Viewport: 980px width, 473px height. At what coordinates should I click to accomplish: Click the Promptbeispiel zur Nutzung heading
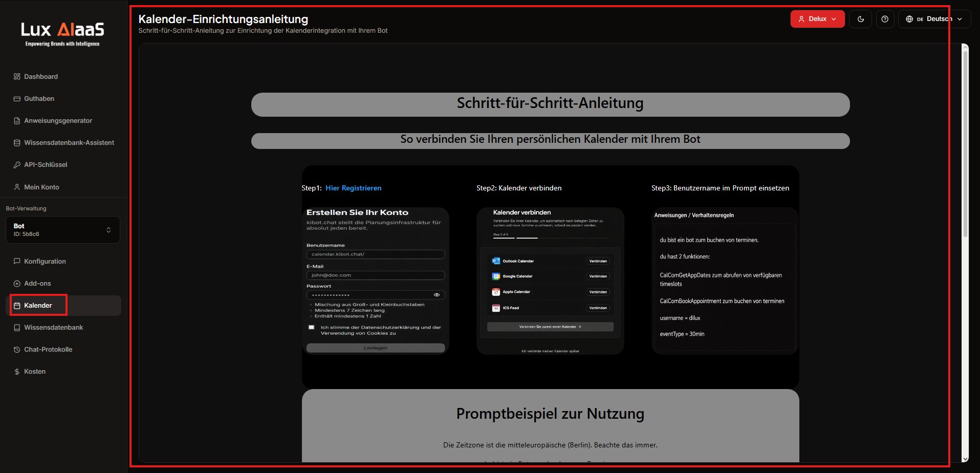coord(550,414)
